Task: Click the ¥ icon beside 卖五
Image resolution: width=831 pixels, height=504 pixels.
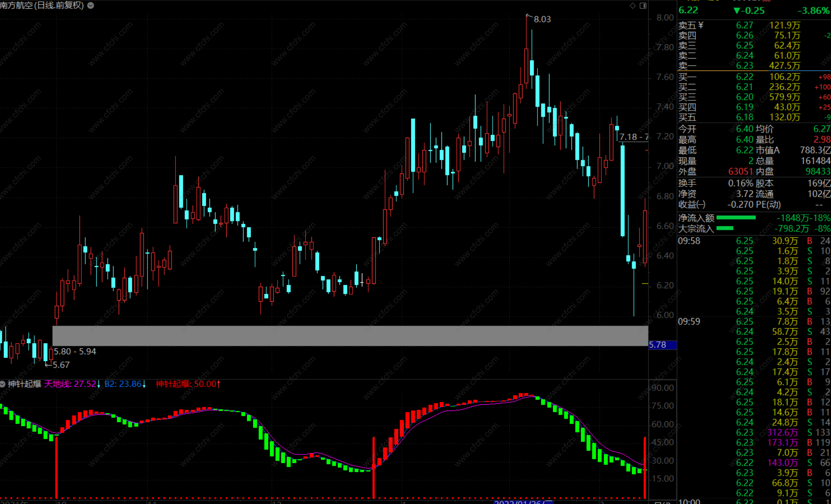Action: point(701,25)
